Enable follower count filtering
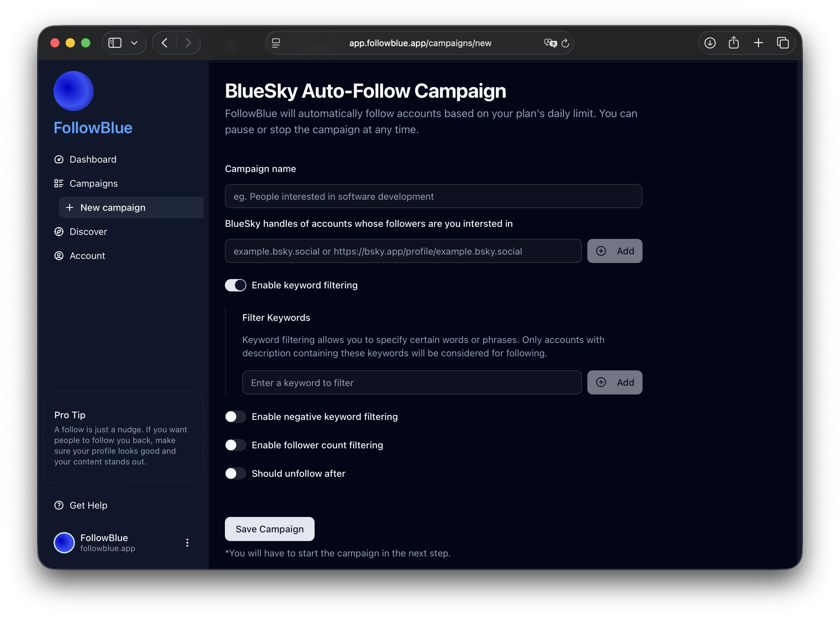This screenshot has height=619, width=840. point(235,445)
